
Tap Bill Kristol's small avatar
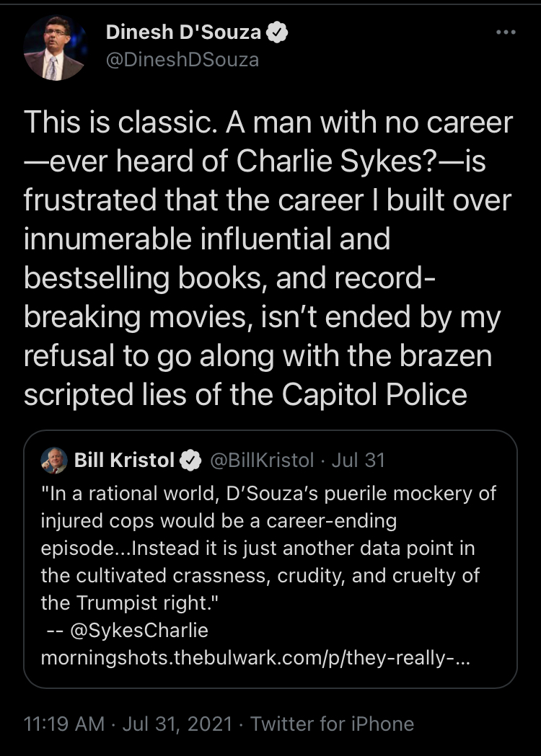pyautogui.click(x=54, y=461)
